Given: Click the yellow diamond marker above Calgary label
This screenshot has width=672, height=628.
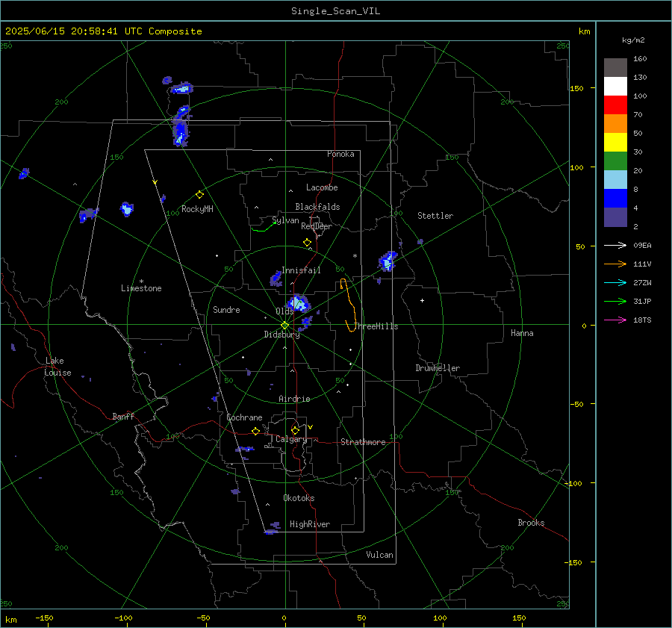Looking at the screenshot, I should 295,430.
